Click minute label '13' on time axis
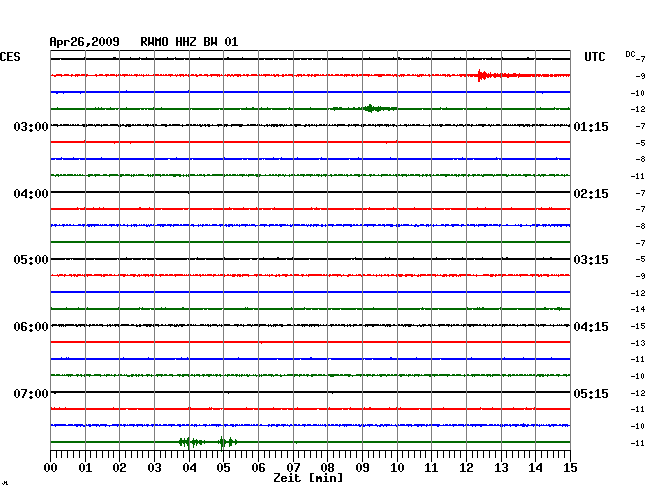650x494 pixels. click(501, 468)
